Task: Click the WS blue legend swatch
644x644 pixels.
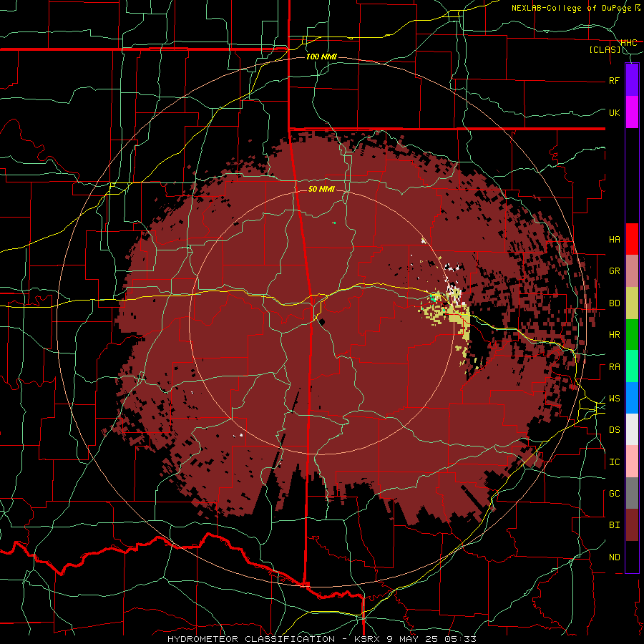Action: coord(632,398)
